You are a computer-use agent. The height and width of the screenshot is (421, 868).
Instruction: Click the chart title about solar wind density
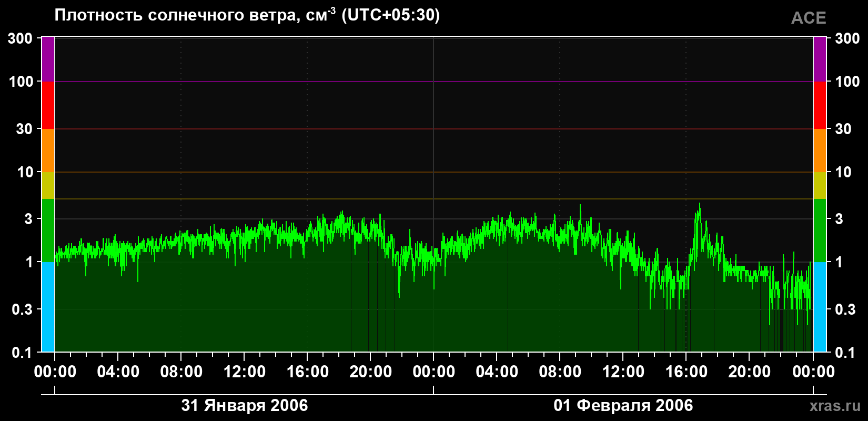247,15
